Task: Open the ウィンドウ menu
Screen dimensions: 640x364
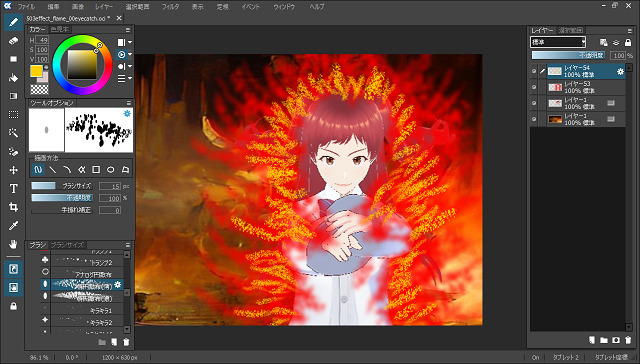Action: coord(284,7)
